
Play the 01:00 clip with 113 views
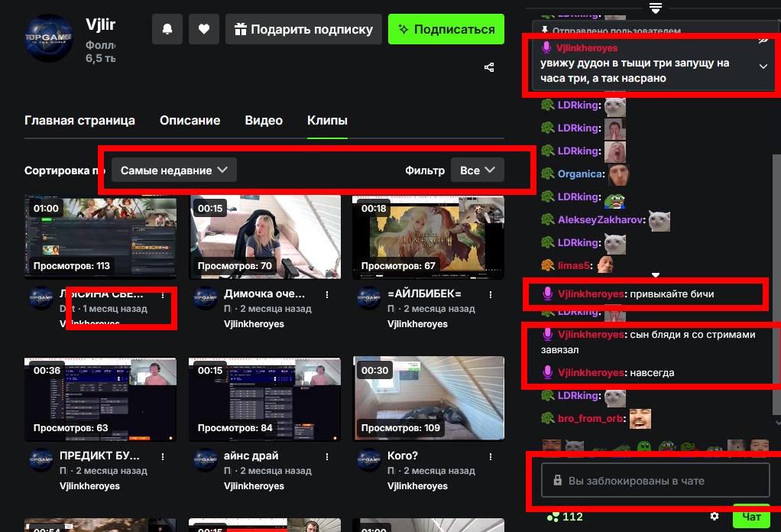(x=101, y=237)
